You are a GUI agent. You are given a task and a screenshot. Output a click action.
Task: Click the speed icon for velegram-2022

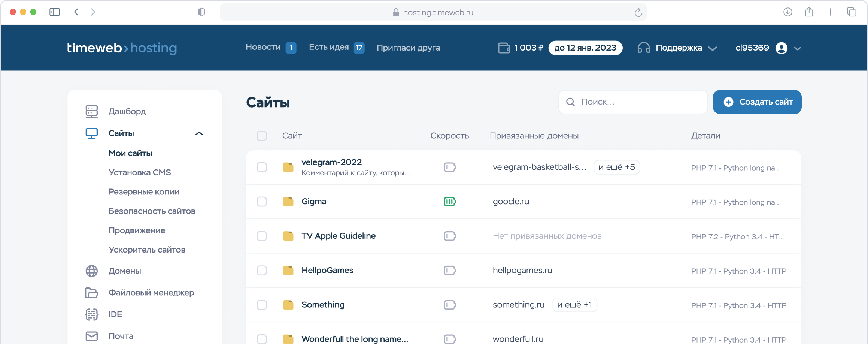tap(450, 167)
